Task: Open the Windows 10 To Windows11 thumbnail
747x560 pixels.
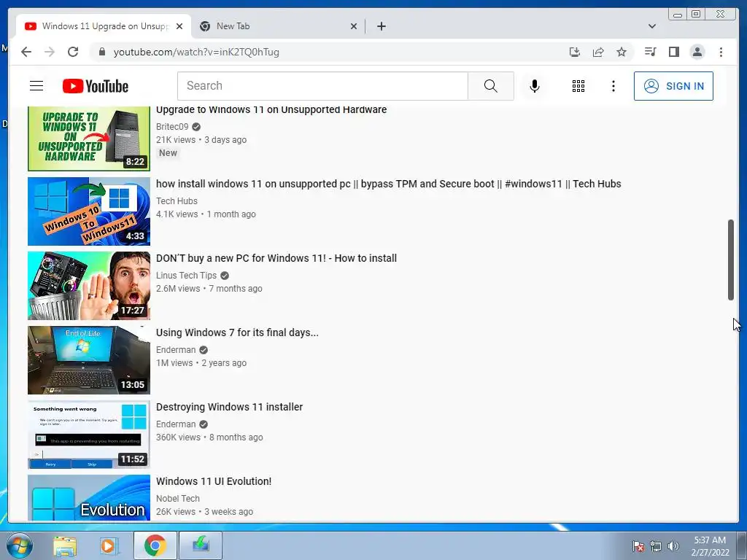Action: pos(88,211)
